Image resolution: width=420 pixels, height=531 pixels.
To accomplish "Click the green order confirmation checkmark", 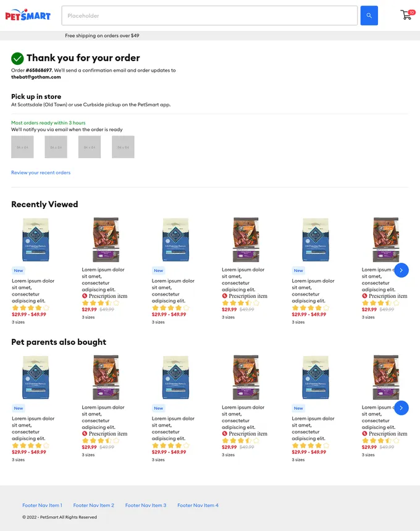I will (x=17, y=59).
